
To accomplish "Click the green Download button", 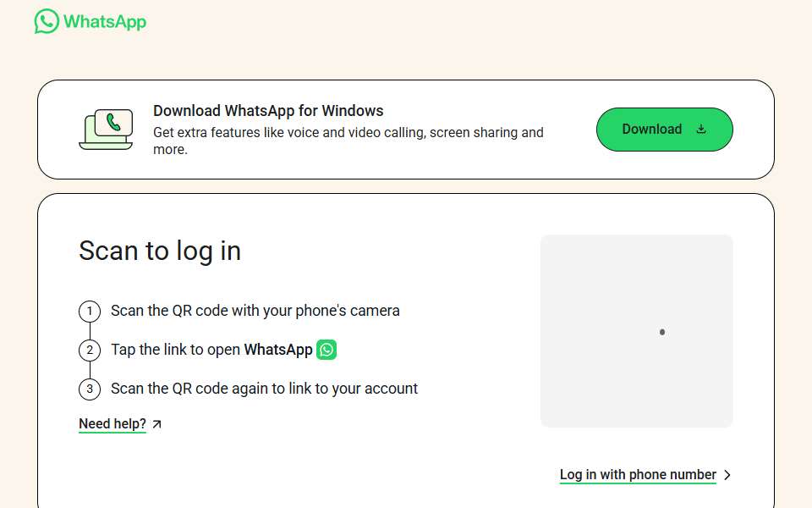I will click(x=665, y=130).
